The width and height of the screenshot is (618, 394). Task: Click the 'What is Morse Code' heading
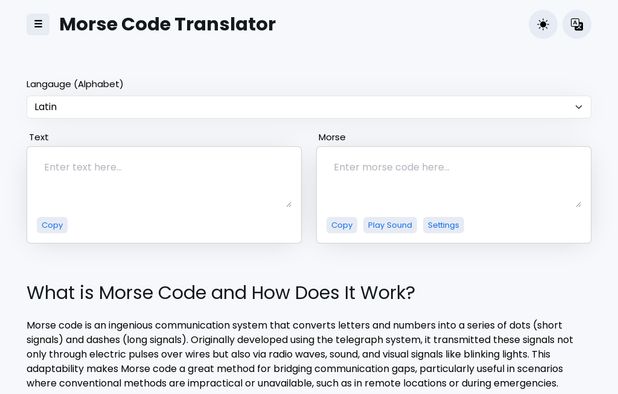pyautogui.click(x=221, y=293)
